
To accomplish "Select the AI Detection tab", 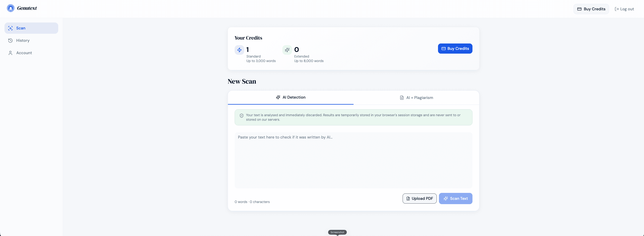I will click(x=291, y=97).
